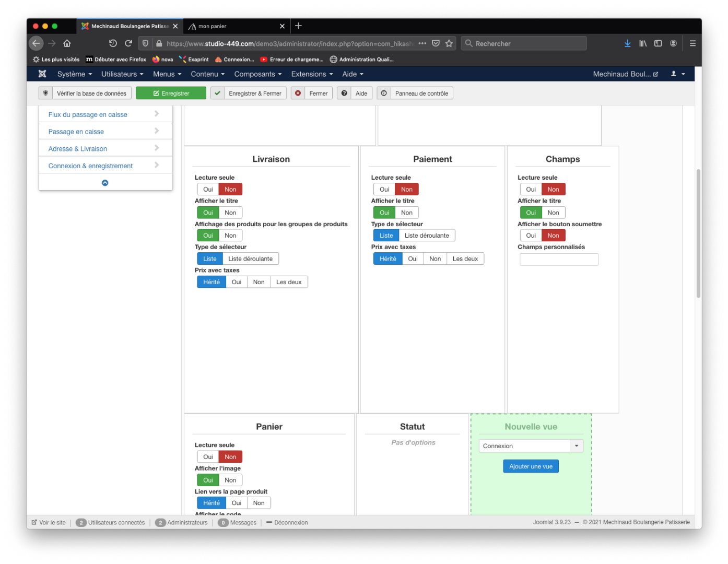Expand Passage en caisse chevron
Screen dimensions: 728x564
[x=157, y=131]
